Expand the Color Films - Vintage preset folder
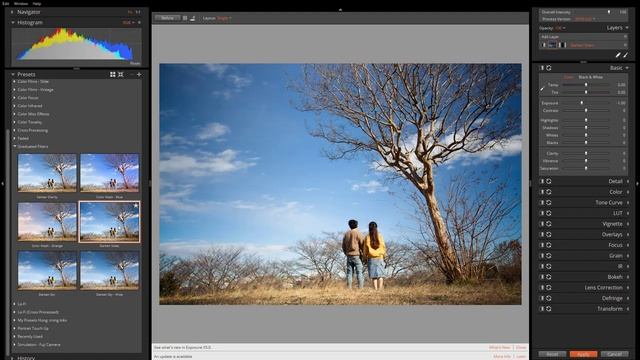The image size is (640, 360). point(15,89)
